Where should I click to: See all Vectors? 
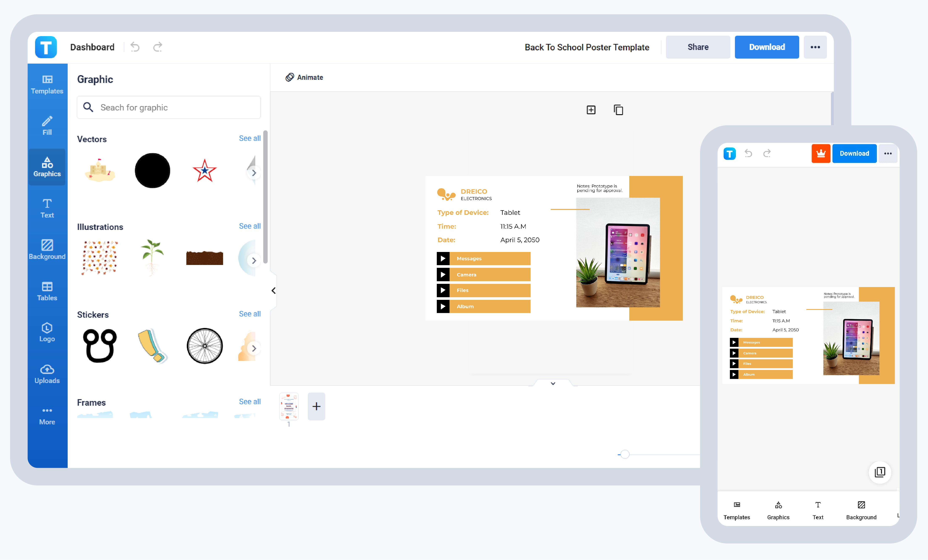click(x=250, y=138)
